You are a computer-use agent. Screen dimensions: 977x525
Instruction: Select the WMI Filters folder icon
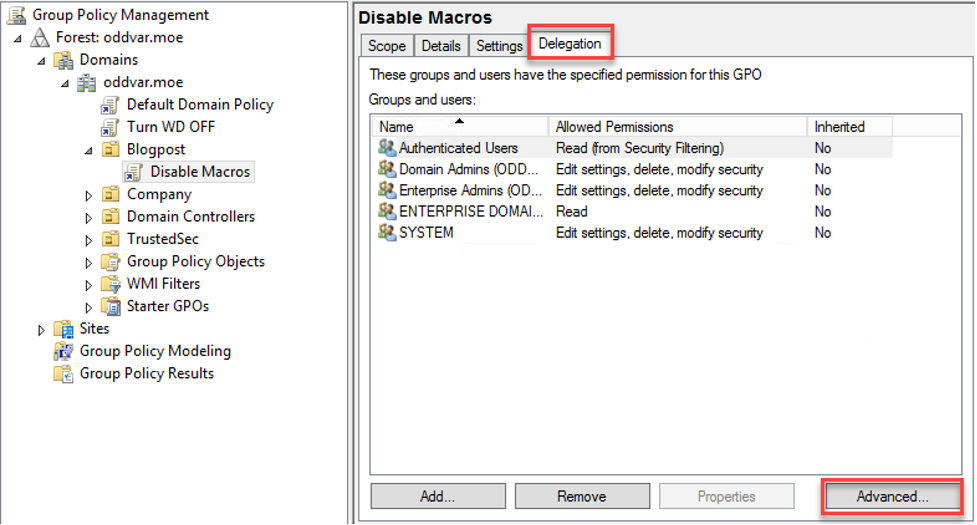(111, 284)
